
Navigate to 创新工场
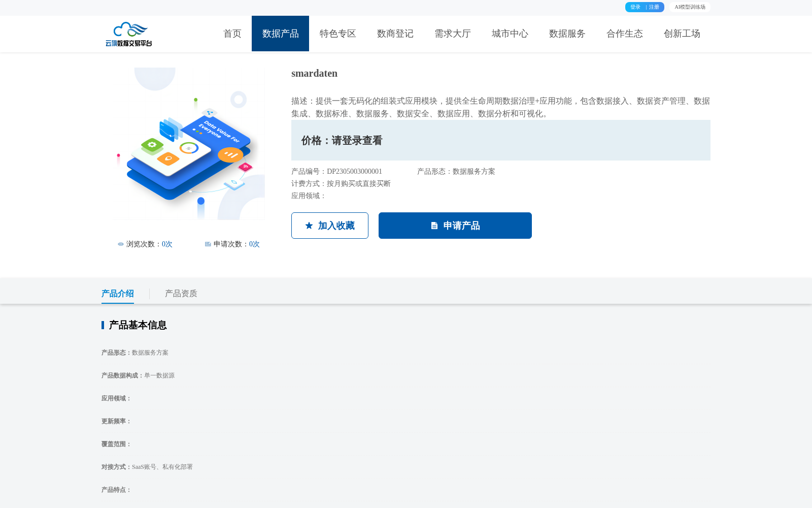pos(682,34)
